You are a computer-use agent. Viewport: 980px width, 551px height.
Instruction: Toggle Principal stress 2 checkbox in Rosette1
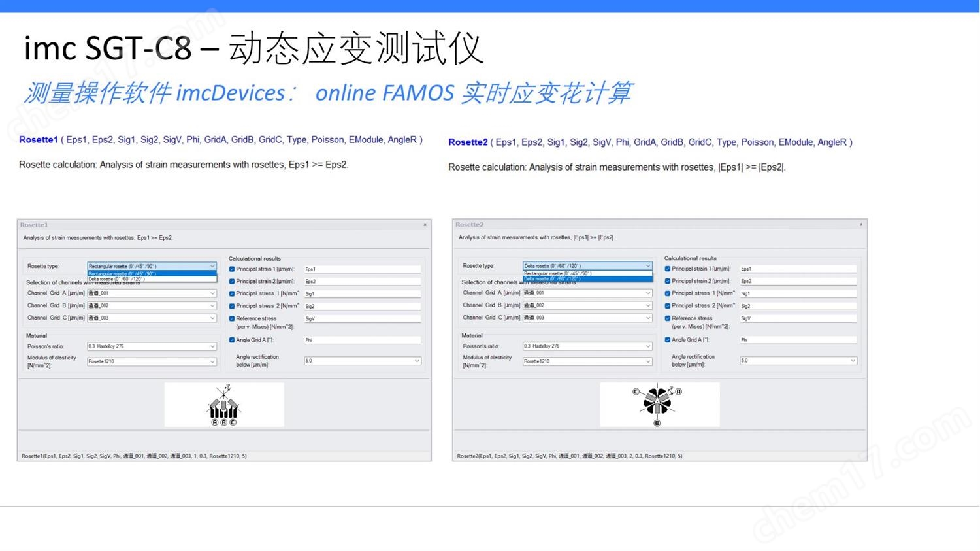(232, 306)
